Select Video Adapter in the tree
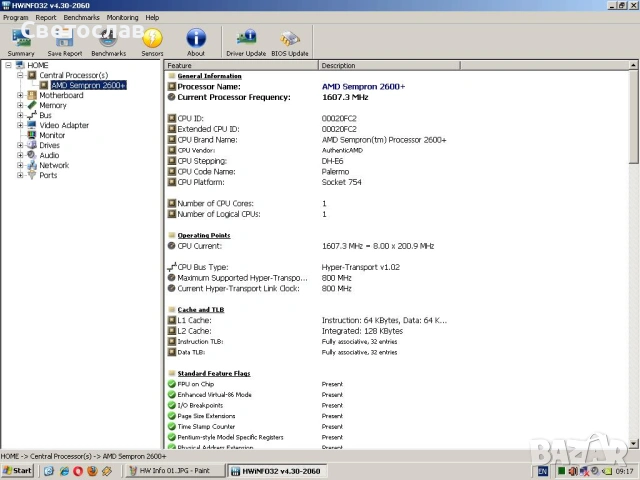 coord(63,125)
